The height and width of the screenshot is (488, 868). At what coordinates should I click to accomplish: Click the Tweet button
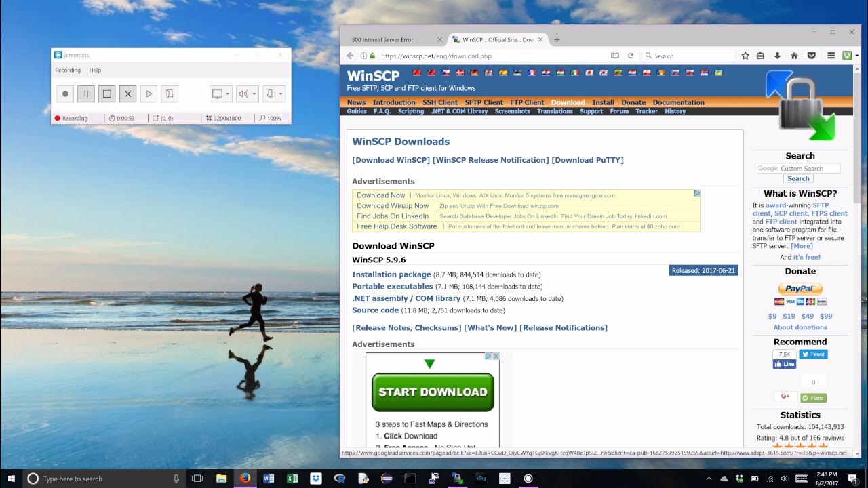coord(812,354)
